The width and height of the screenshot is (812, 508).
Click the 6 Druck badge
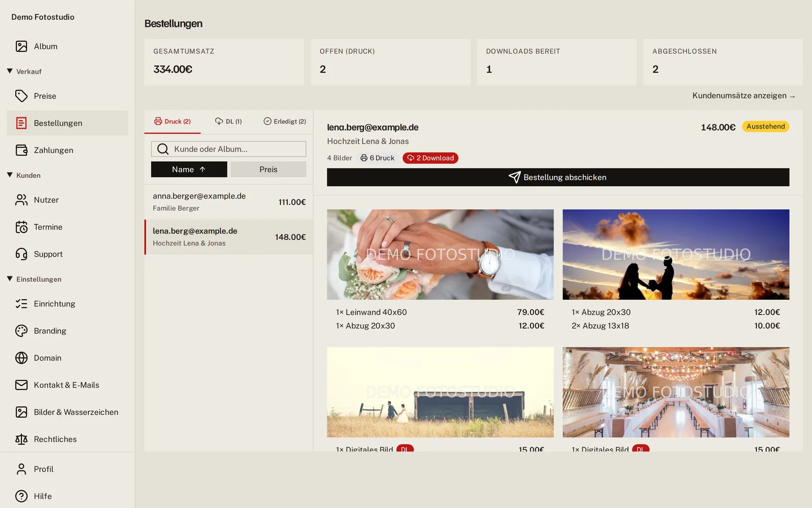[377, 158]
